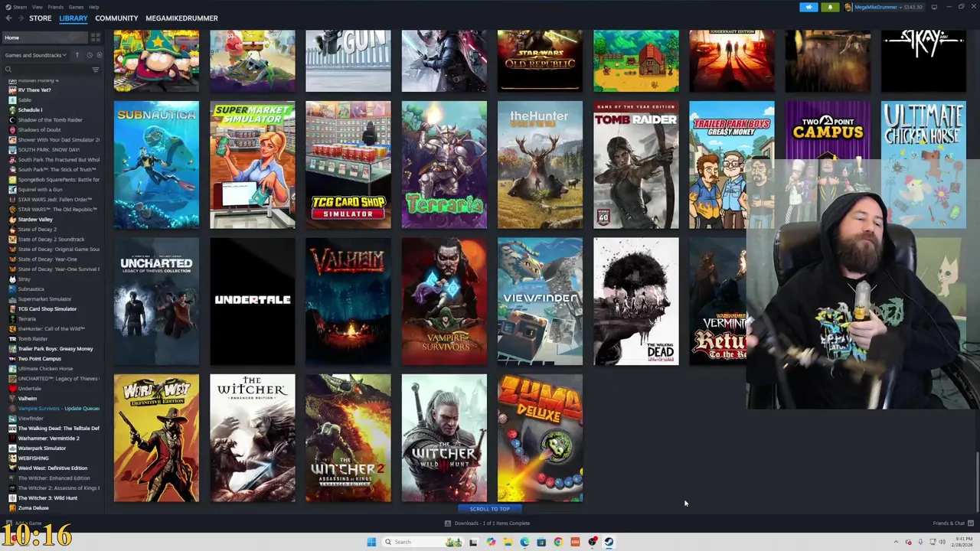
Task: Open Google Chrome in the taskbar
Action: point(558,542)
